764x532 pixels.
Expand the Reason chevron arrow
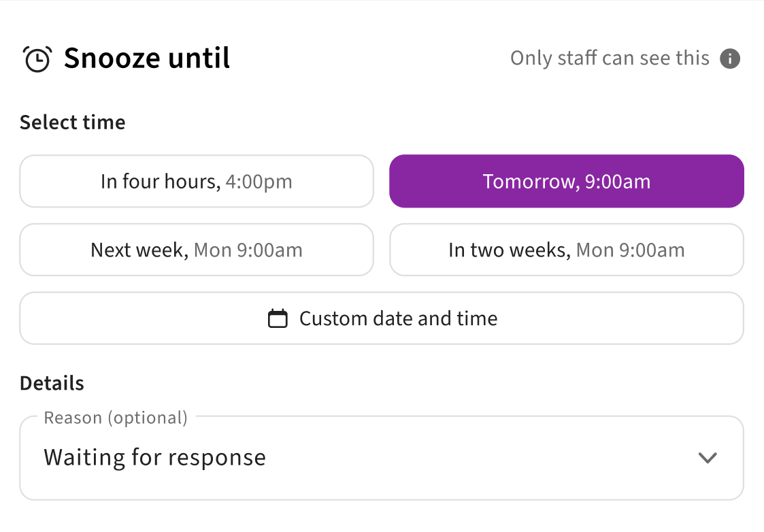pos(708,458)
